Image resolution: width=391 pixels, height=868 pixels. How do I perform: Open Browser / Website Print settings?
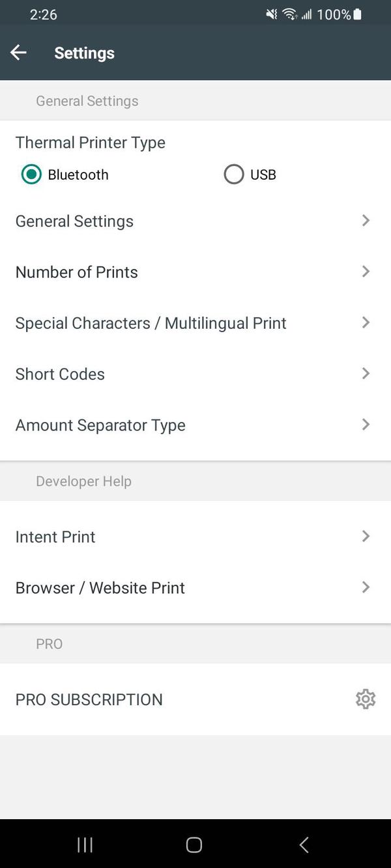pyautogui.click(x=100, y=587)
